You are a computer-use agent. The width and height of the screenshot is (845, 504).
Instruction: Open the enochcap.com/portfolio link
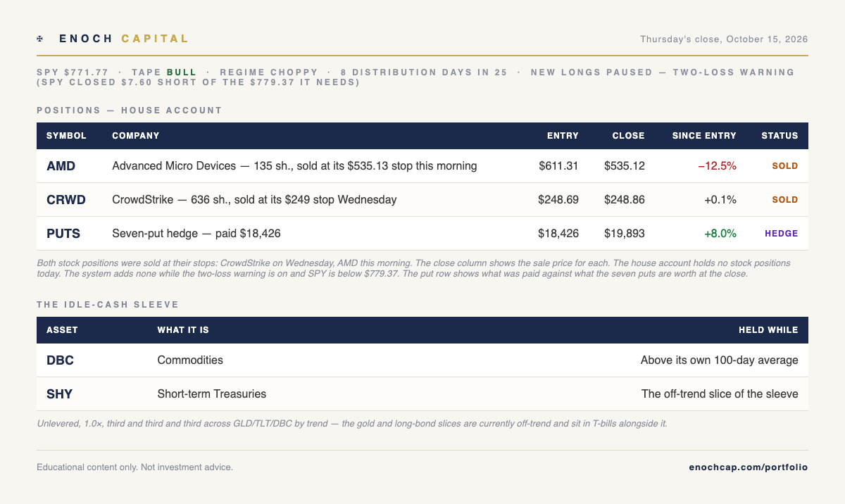749,467
